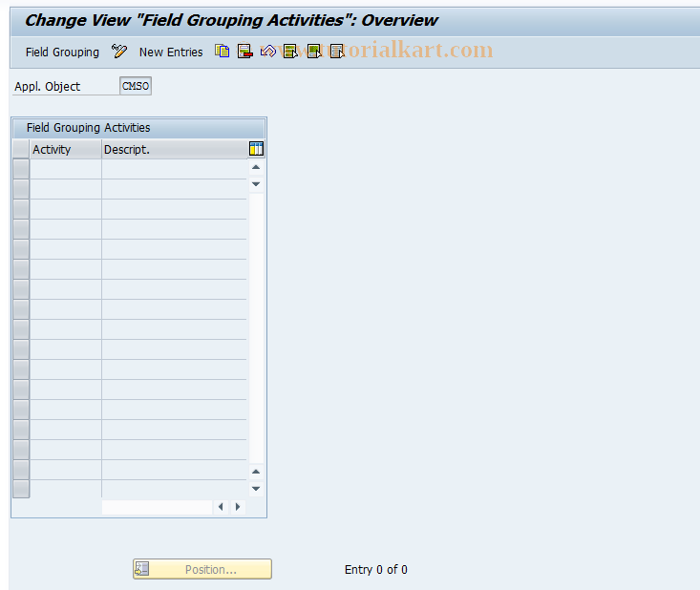Click horizontal scroll-right arrow

point(238,507)
